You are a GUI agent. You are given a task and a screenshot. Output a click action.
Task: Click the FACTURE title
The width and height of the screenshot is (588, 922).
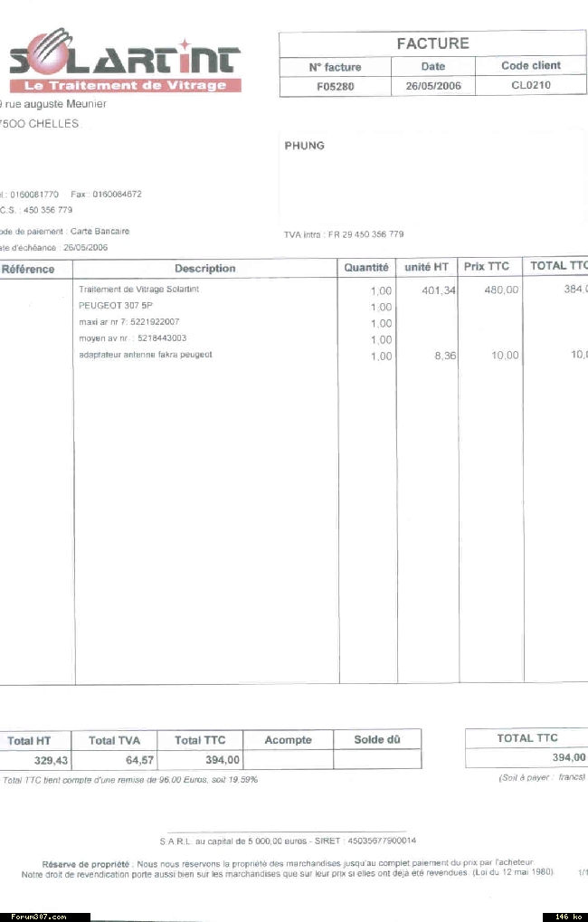point(432,43)
